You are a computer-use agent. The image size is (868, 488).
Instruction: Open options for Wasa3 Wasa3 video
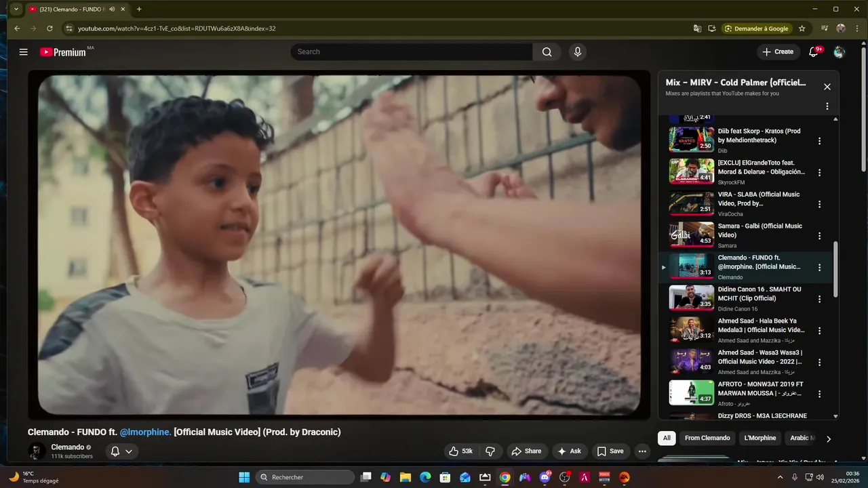[819, 363]
